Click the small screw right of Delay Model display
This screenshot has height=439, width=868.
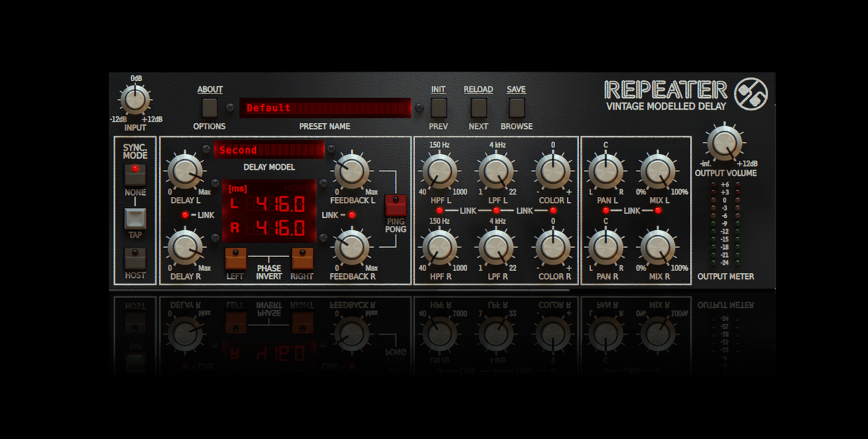331,149
